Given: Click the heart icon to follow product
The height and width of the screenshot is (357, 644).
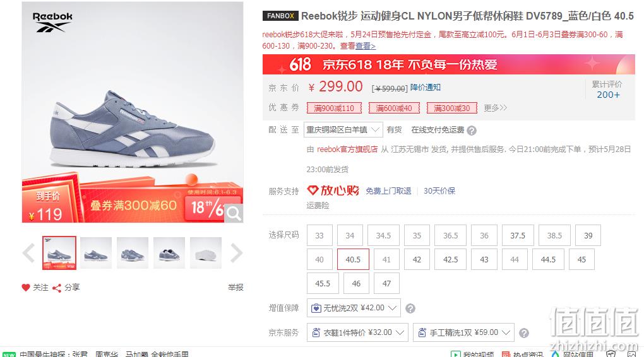Looking at the screenshot, I should (26, 288).
